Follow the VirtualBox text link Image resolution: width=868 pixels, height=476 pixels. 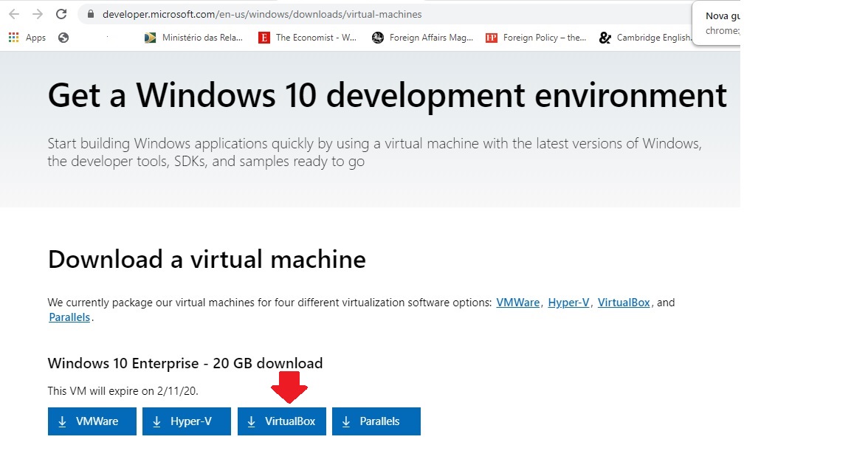[x=624, y=303]
